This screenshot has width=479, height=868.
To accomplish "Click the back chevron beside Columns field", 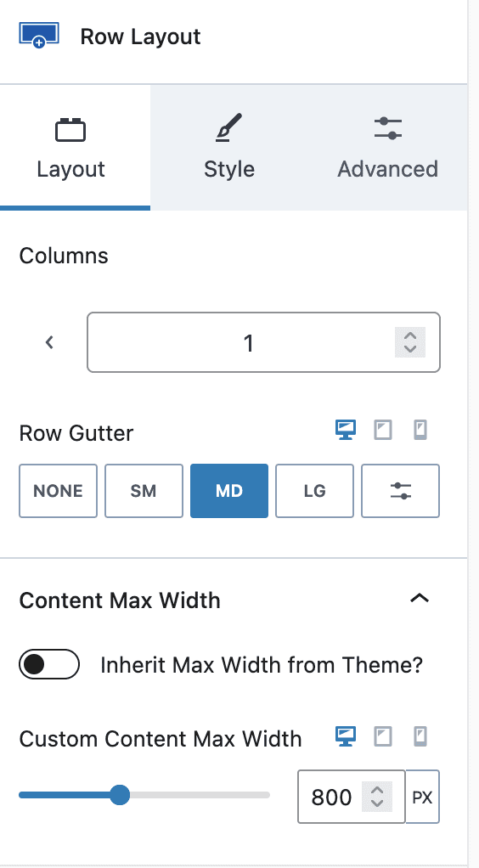I will [x=49, y=342].
